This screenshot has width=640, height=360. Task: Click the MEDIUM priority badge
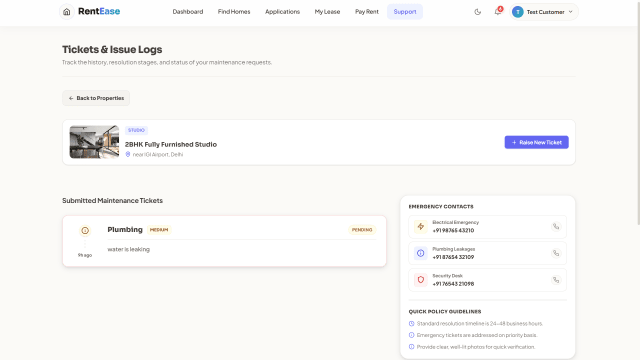click(x=159, y=230)
